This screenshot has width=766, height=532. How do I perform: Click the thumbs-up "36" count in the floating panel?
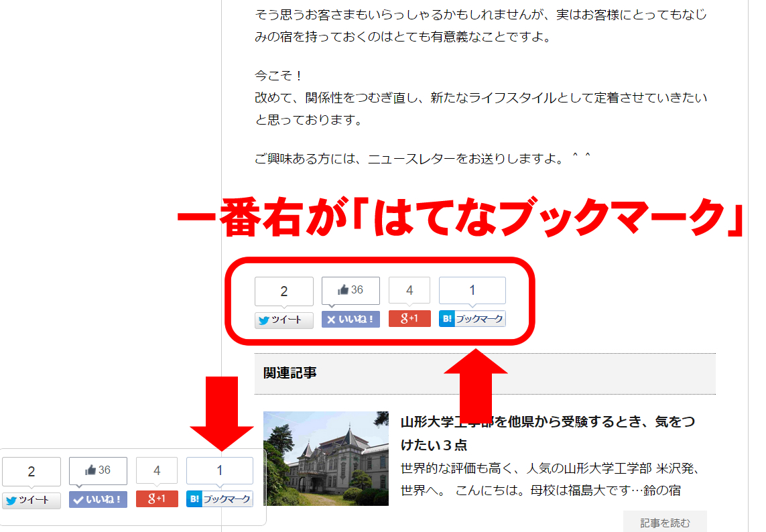point(98,470)
